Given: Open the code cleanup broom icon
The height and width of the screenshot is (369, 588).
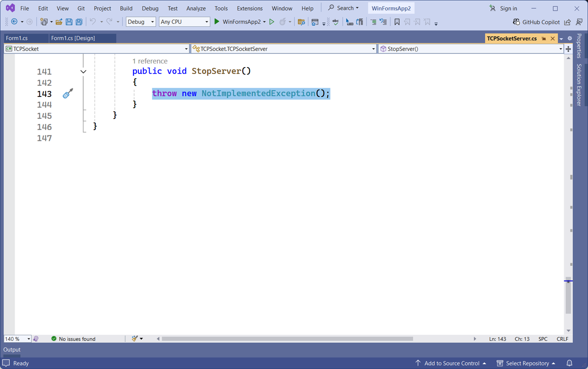Looking at the screenshot, I should (x=135, y=339).
